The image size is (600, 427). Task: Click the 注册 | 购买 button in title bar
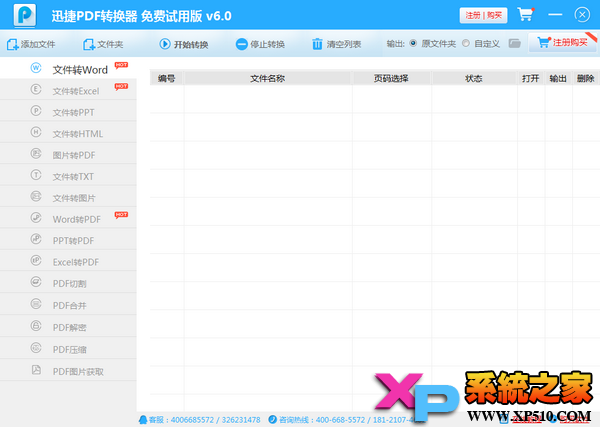(483, 15)
